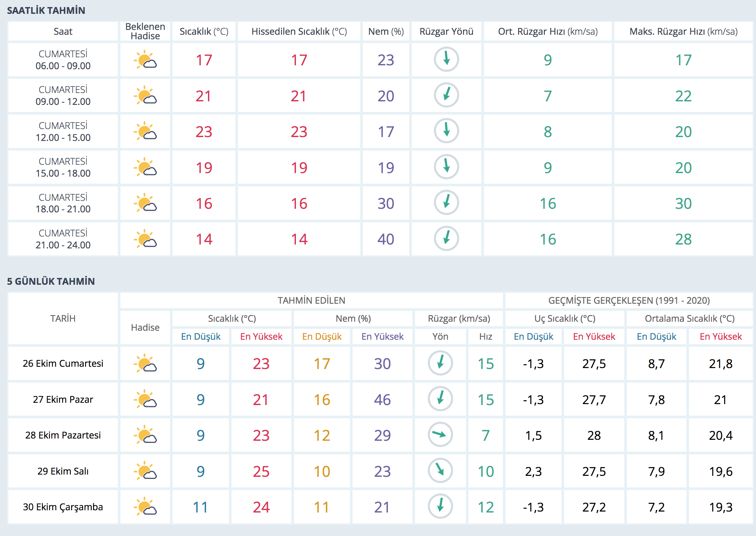
Task: Click the Sıcaklık (°C) hourly column header
Action: 204,32
